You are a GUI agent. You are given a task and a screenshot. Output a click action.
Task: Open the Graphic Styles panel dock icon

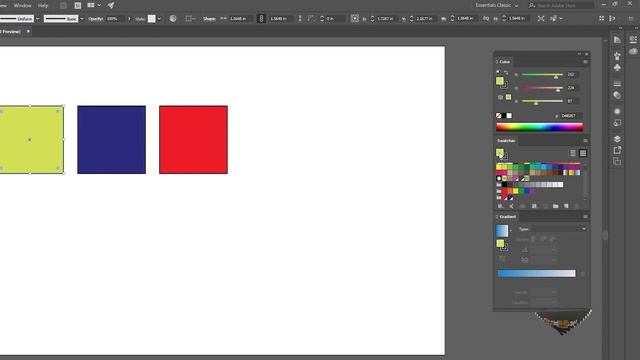617,123
